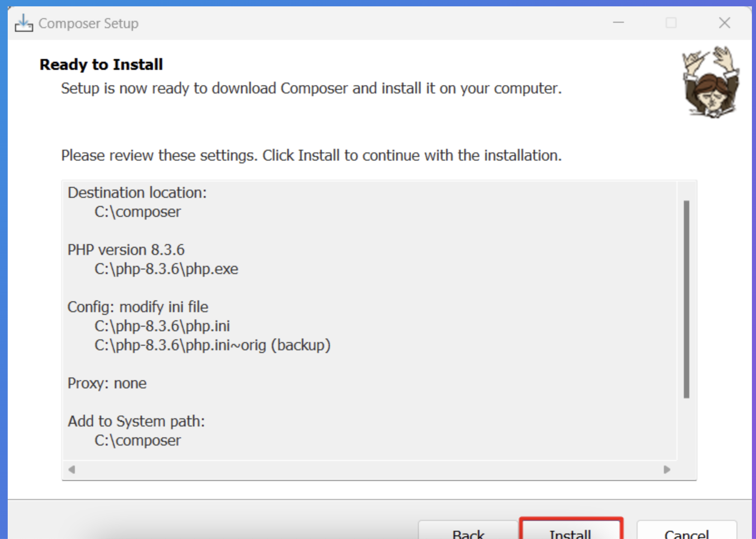Click the 'PHP version 8.3.6' line
Image resolution: width=756 pixels, height=539 pixels.
tap(126, 250)
